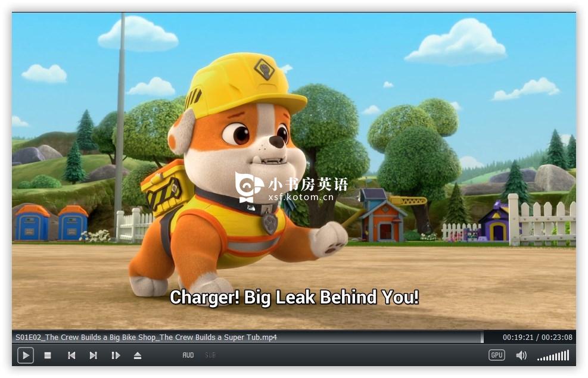588x378 pixels.
Task: Set volume to the lowest dots of volume meter
Action: pos(541,360)
